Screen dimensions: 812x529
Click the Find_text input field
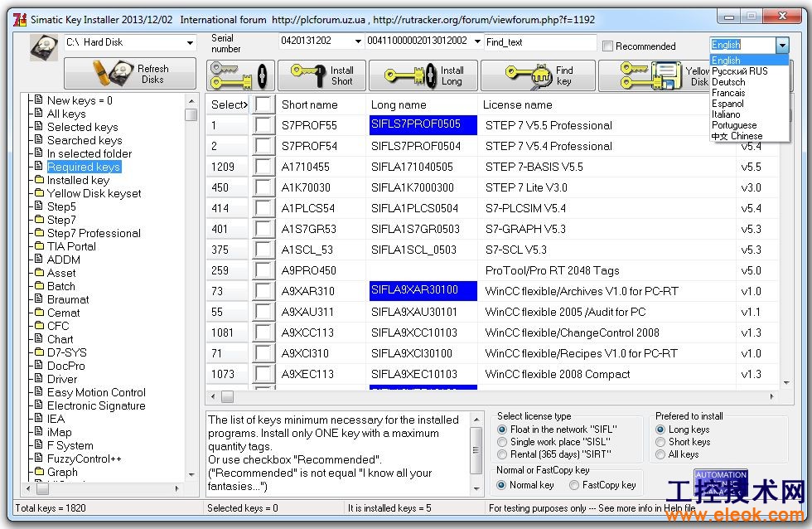pos(540,42)
